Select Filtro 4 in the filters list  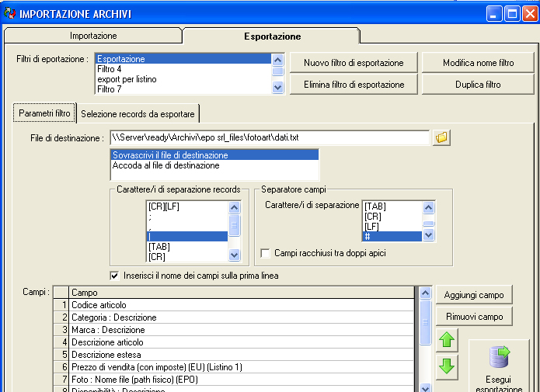[183, 69]
